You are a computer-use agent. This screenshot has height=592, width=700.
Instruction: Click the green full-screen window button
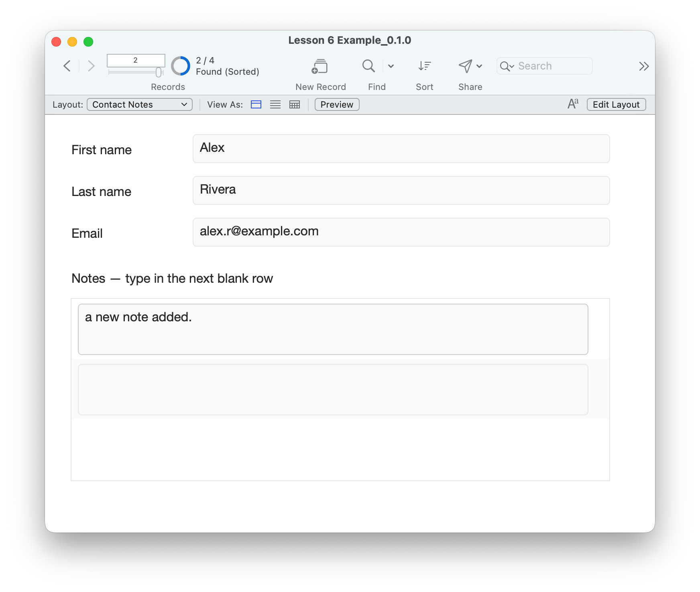click(88, 42)
